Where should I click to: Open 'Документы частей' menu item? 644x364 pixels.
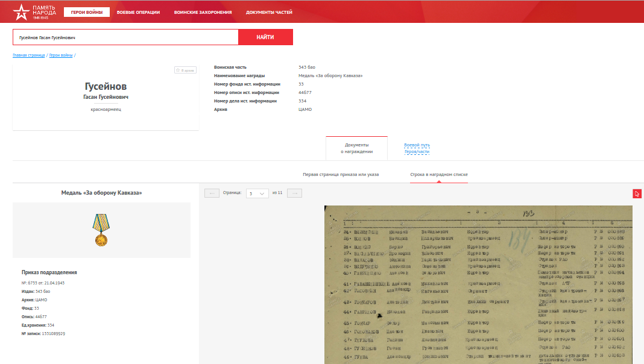269,12
